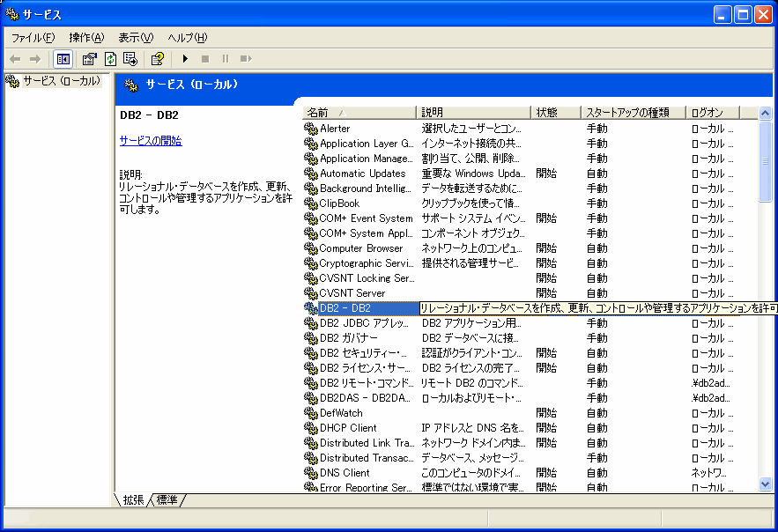Switch to the 拡張 tab

point(133,499)
